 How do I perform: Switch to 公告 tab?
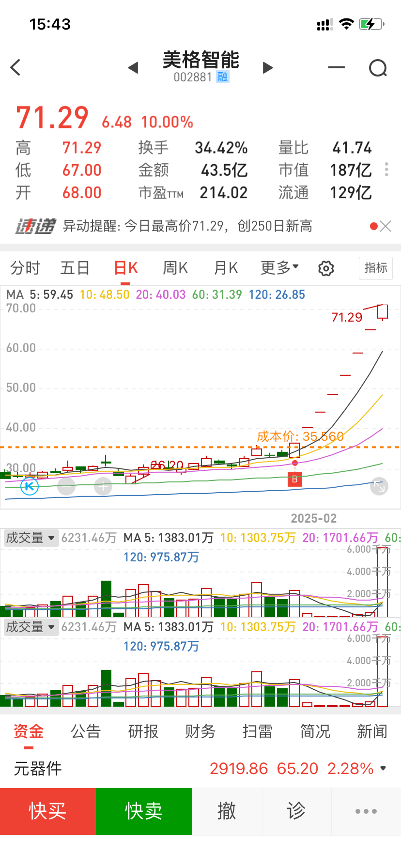coord(86,731)
